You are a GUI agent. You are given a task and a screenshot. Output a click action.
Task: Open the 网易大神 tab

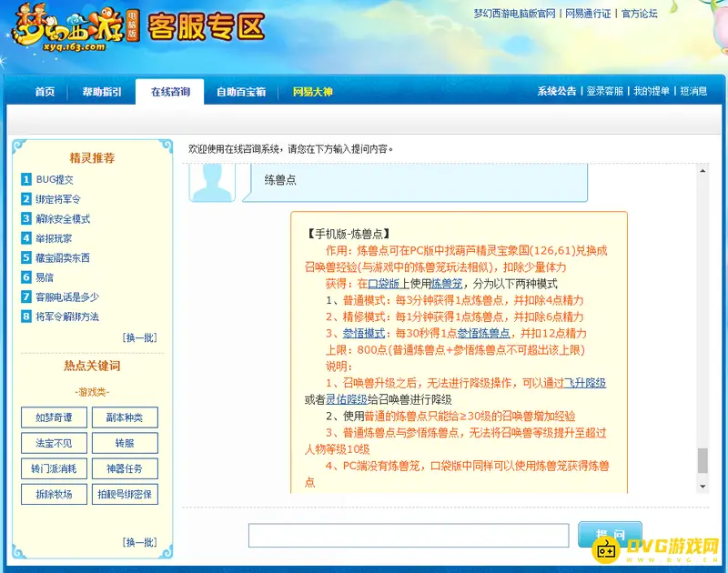coord(312,92)
